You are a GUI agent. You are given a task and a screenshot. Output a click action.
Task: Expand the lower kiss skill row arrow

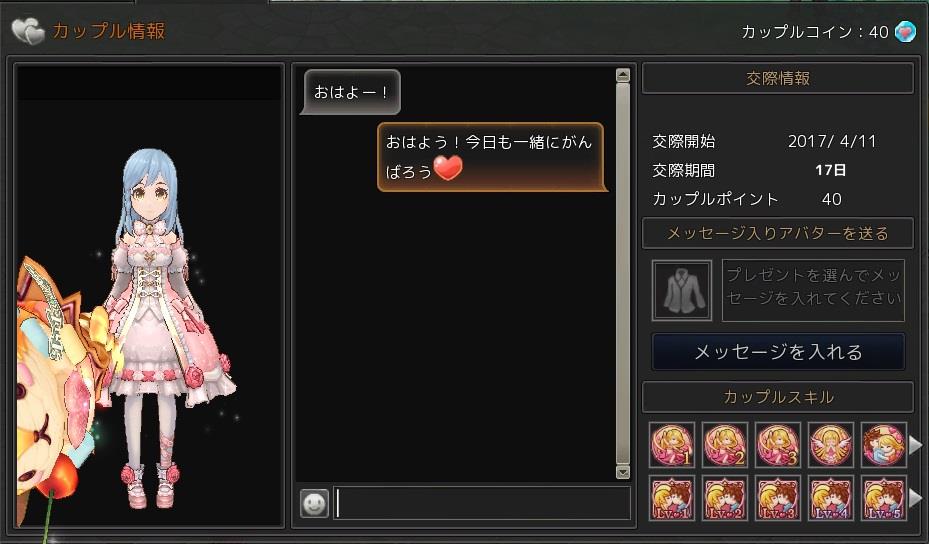tap(916, 498)
